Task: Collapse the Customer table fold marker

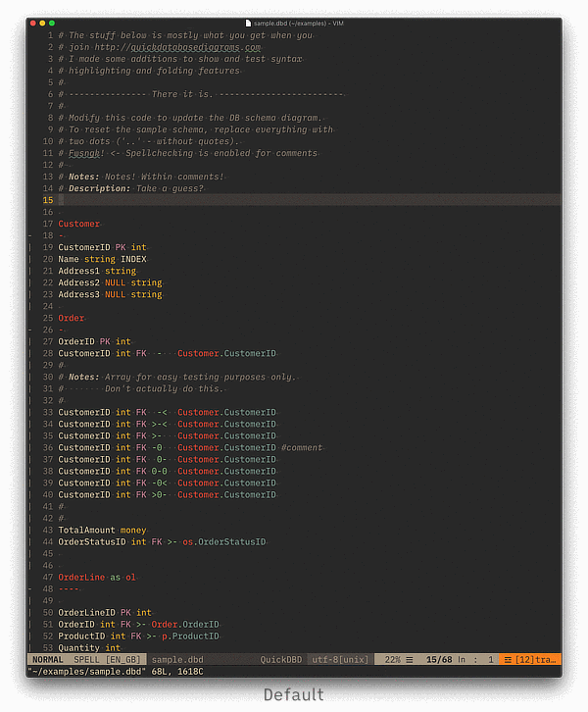Action: pyautogui.click(x=30, y=235)
